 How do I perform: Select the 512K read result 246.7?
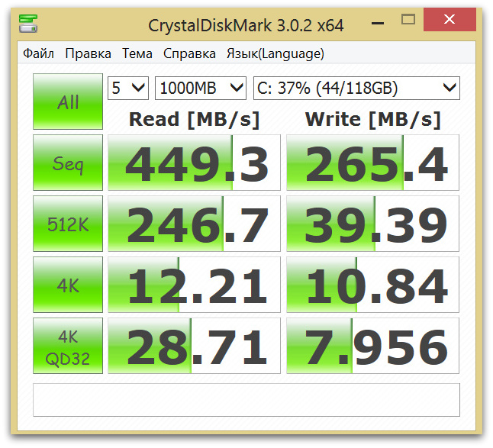pos(194,224)
